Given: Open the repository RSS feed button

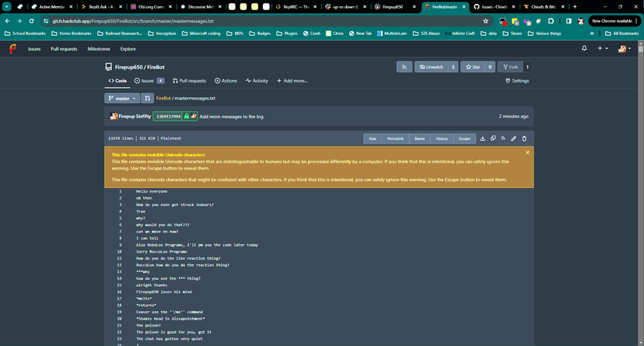Looking at the screenshot, I should pos(404,67).
